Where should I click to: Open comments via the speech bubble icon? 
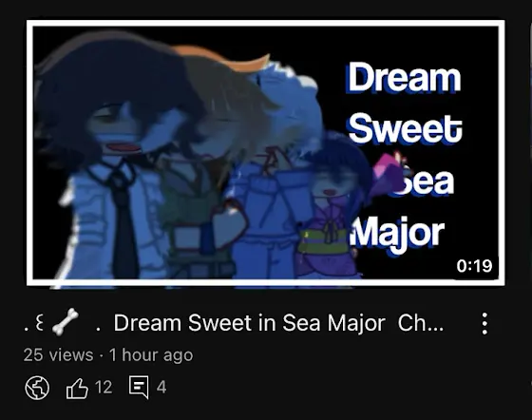[x=139, y=387]
